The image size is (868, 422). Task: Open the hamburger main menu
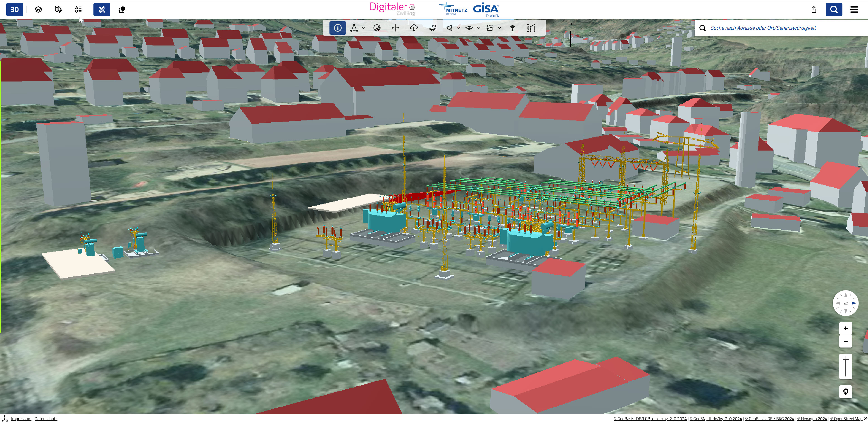point(854,10)
